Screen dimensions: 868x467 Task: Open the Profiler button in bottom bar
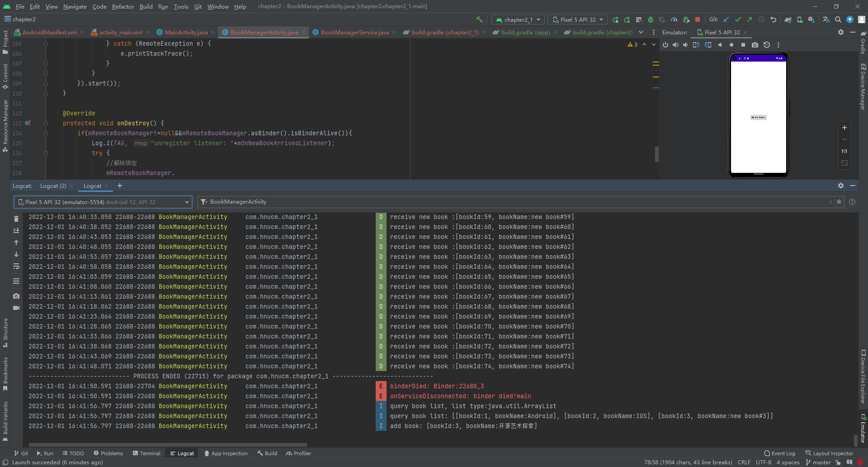pos(299,453)
